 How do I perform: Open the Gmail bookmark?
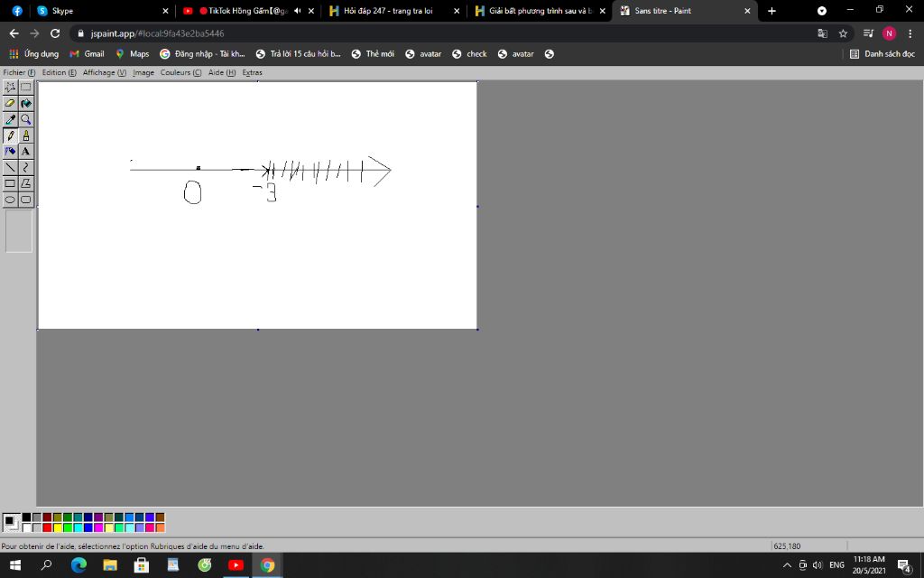point(87,53)
